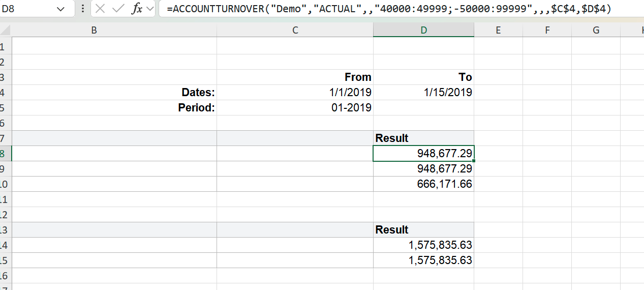
Task: Expand the Name Box dropdown arrow
Action: [61, 9]
